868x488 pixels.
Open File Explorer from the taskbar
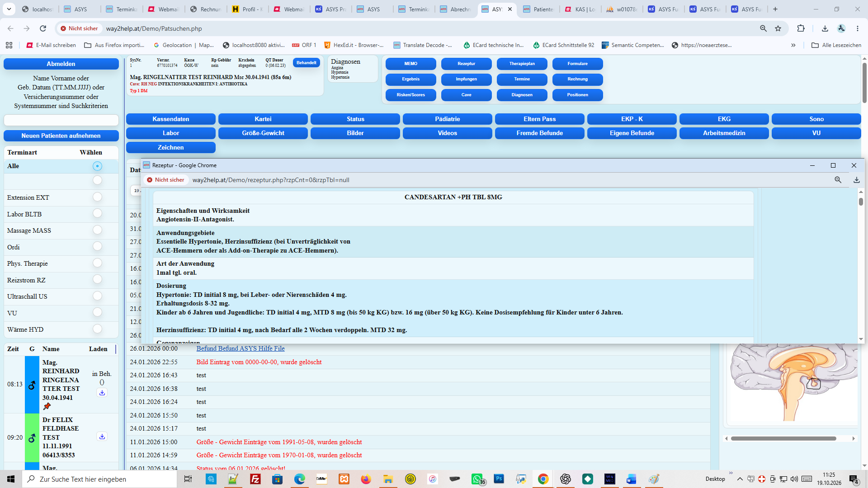(388, 479)
